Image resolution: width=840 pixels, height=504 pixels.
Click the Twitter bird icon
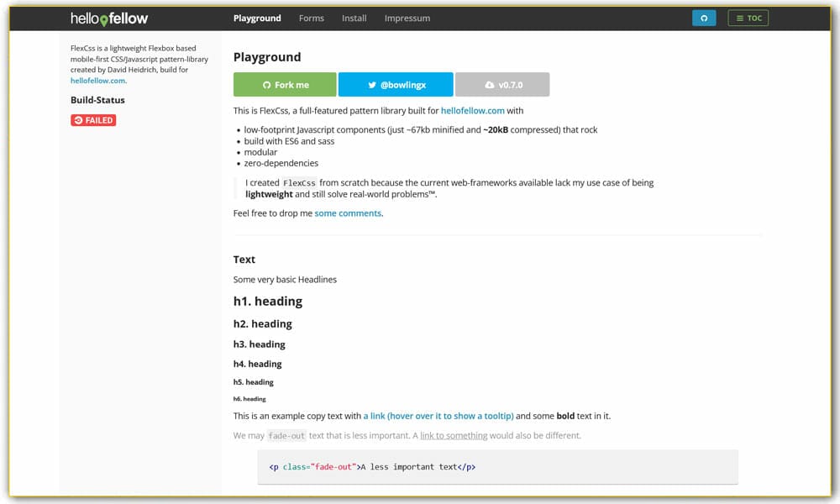click(x=371, y=85)
